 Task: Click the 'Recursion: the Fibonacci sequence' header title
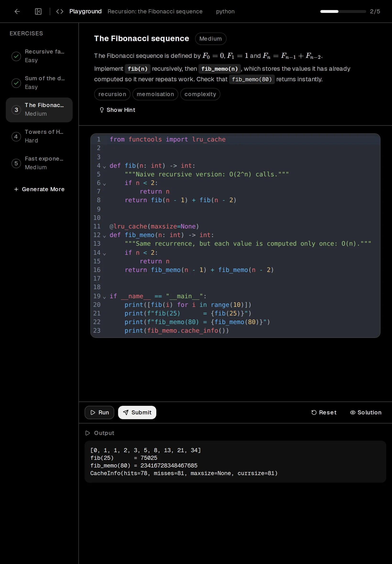click(x=155, y=11)
